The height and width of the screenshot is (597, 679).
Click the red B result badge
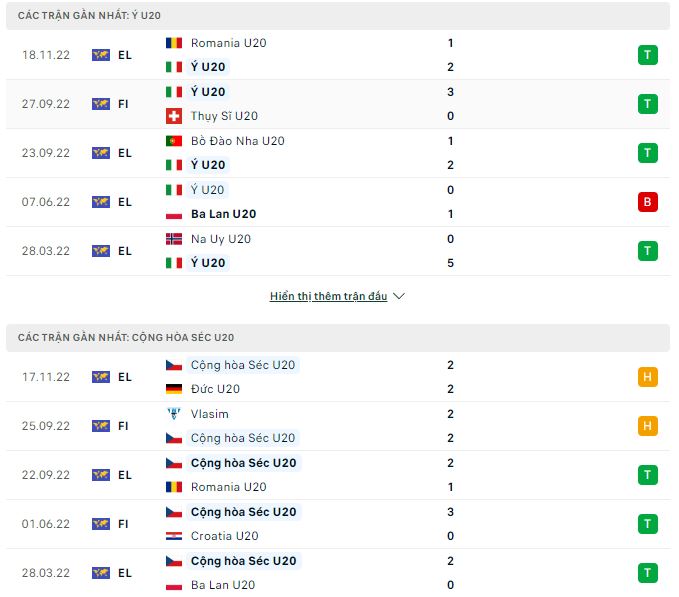point(647,202)
